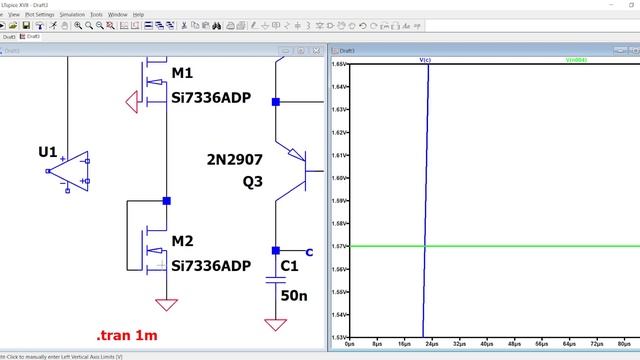Open a file with the Open icon
640x360 pixels.
[x=13, y=26]
